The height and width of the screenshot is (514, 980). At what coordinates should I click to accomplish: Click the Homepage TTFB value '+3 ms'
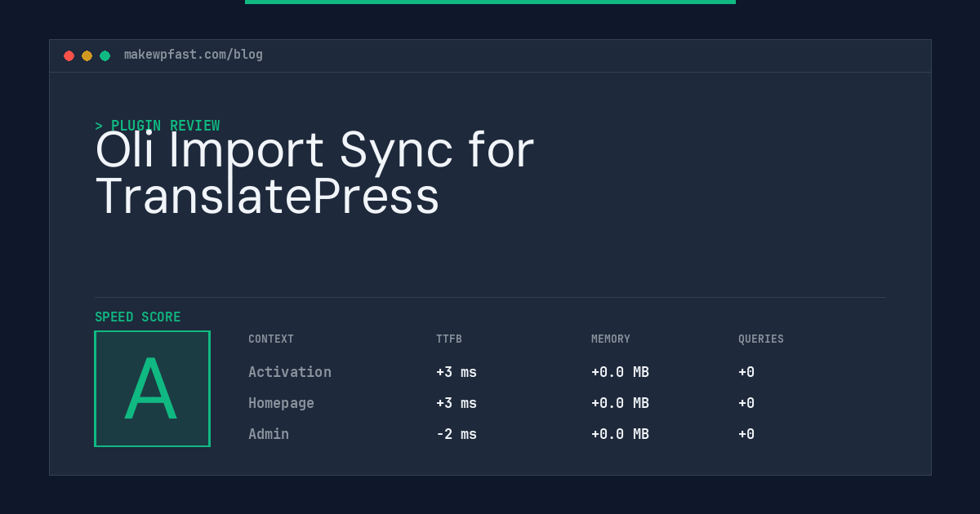click(x=457, y=403)
